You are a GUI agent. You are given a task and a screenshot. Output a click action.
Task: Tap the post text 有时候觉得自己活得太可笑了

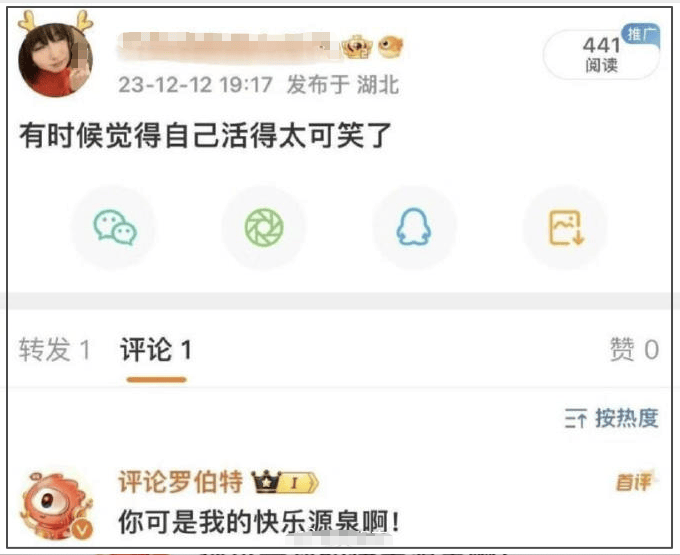[206, 135]
